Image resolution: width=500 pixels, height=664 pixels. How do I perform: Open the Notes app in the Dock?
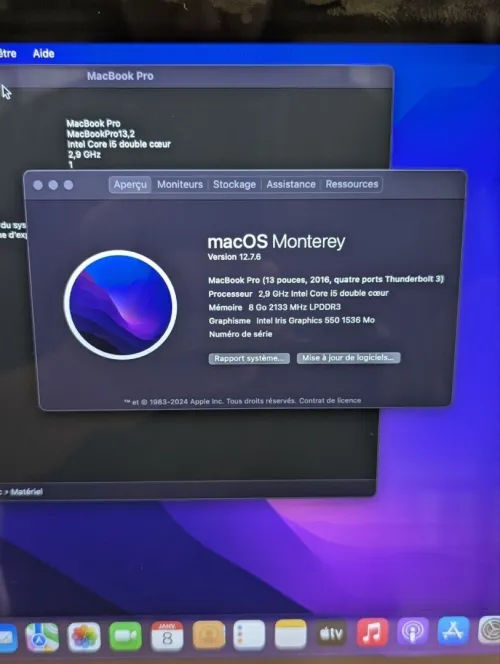click(x=290, y=634)
